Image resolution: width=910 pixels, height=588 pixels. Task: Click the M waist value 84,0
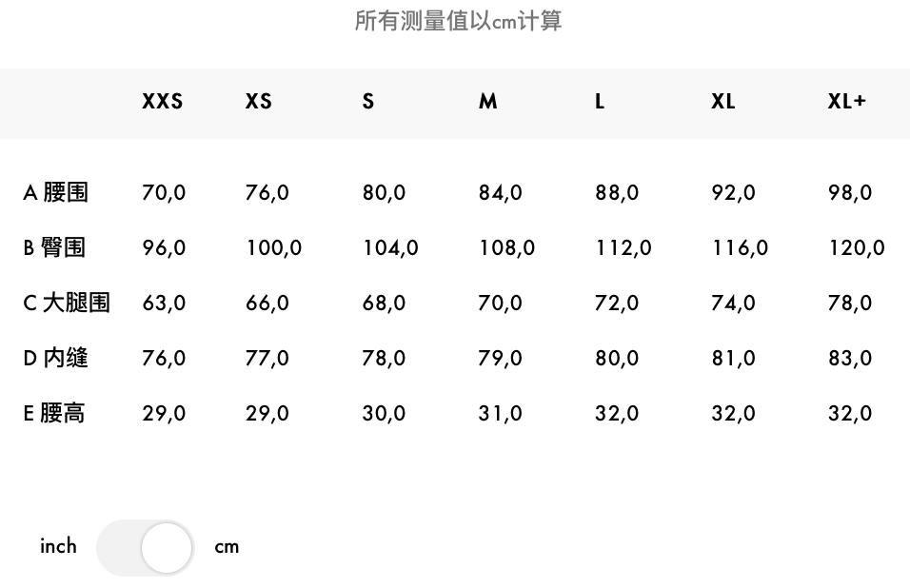tap(501, 192)
